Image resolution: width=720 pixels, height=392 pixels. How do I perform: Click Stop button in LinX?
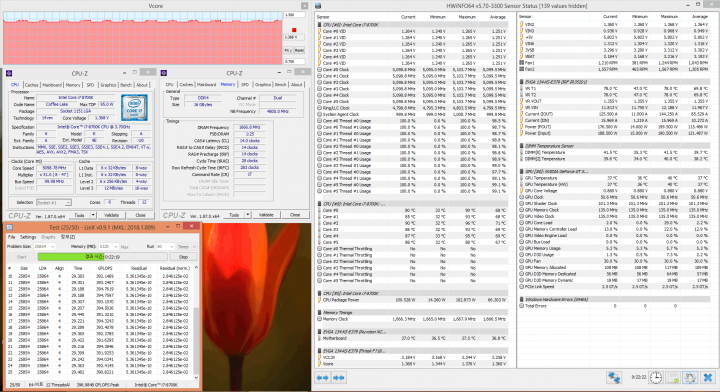(x=183, y=257)
